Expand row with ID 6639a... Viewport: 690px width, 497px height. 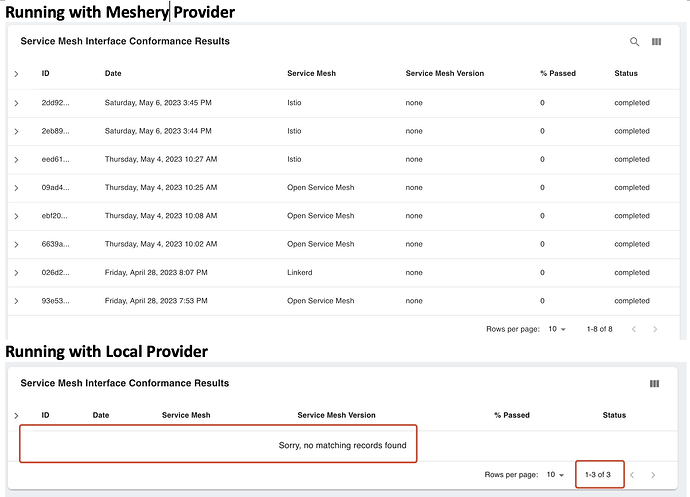[16, 244]
